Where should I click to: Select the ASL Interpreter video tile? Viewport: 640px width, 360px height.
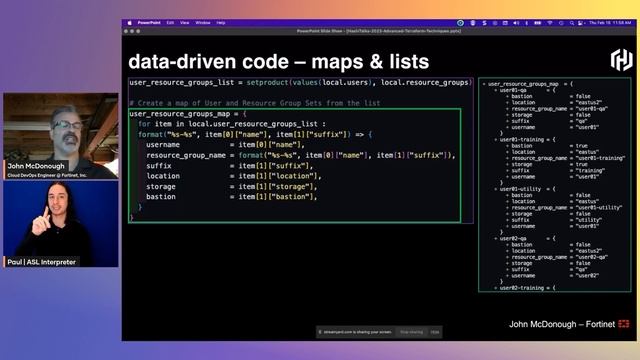(x=61, y=224)
